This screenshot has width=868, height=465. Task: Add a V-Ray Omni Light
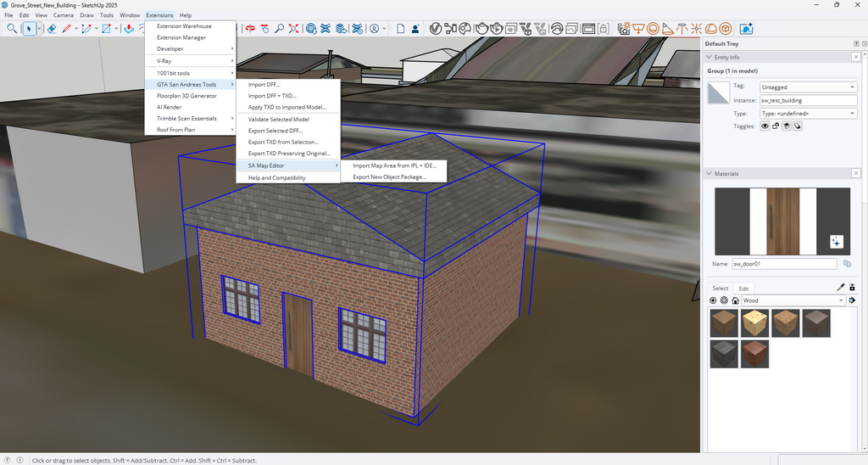(697, 28)
